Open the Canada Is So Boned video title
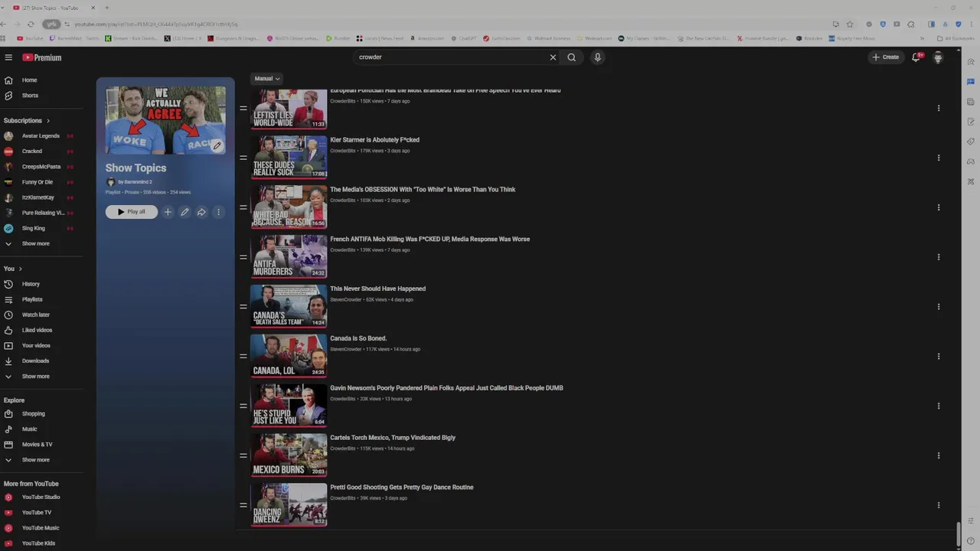 click(358, 338)
